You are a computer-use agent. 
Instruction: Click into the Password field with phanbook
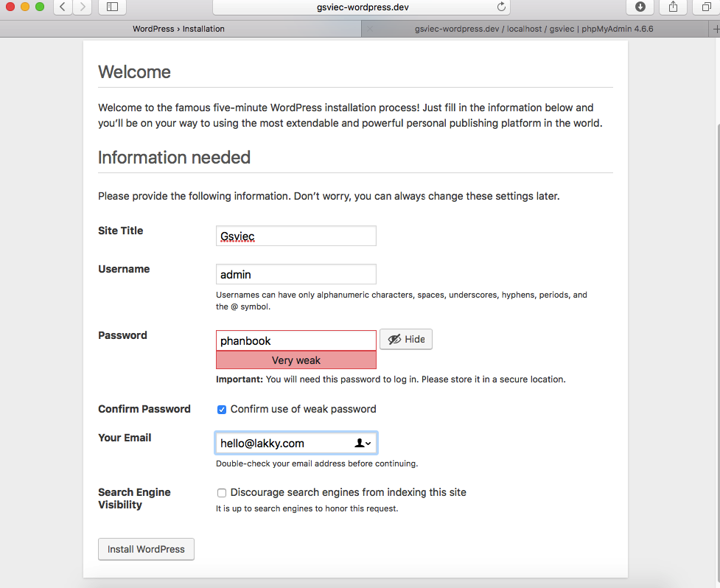tap(296, 340)
